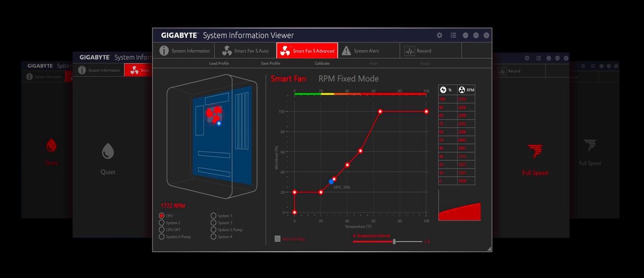Select the CPU OPT radio button
Image resolution: width=644 pixels, height=278 pixels.
pyautogui.click(x=162, y=230)
